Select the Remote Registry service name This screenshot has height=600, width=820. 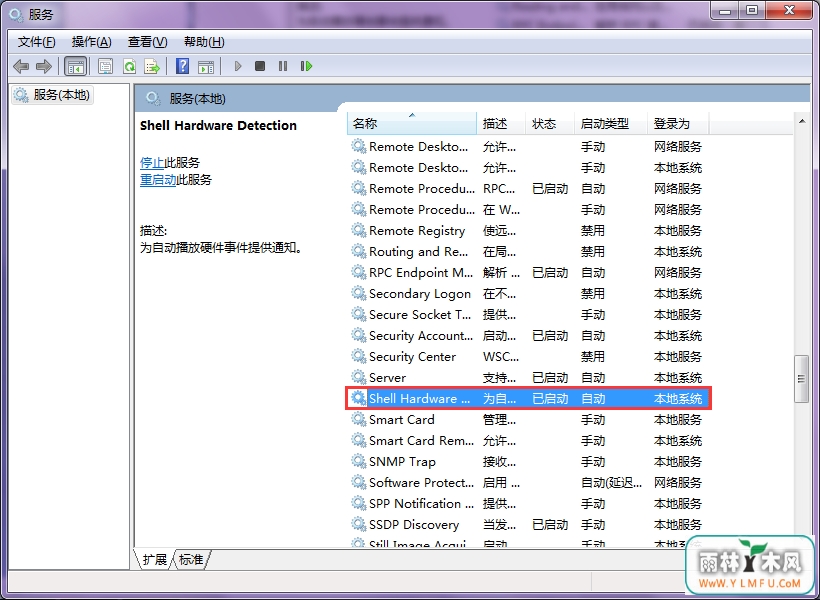click(417, 231)
